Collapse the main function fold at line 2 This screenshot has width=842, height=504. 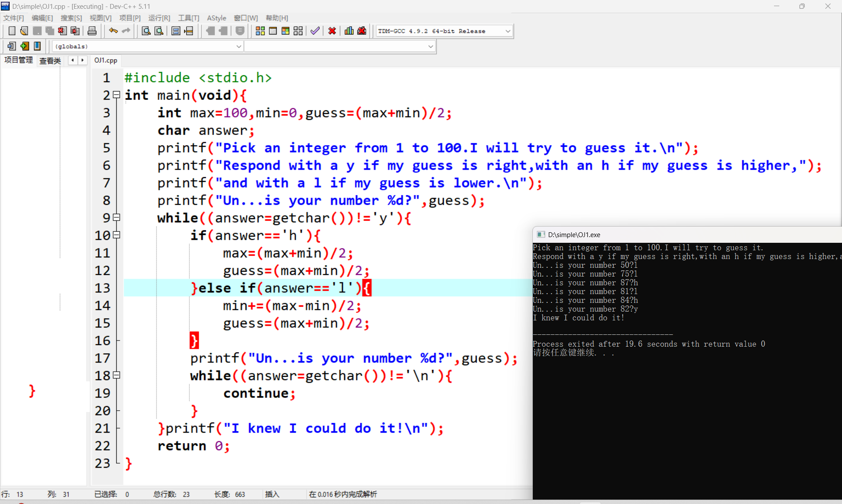pos(117,95)
